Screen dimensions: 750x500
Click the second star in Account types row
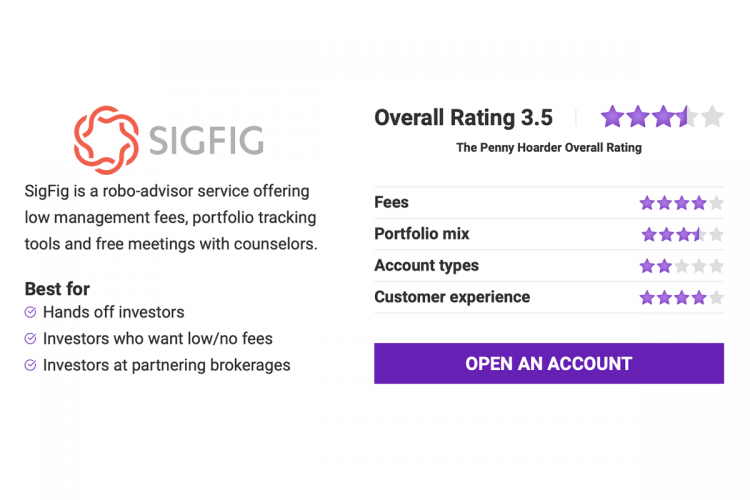664,266
